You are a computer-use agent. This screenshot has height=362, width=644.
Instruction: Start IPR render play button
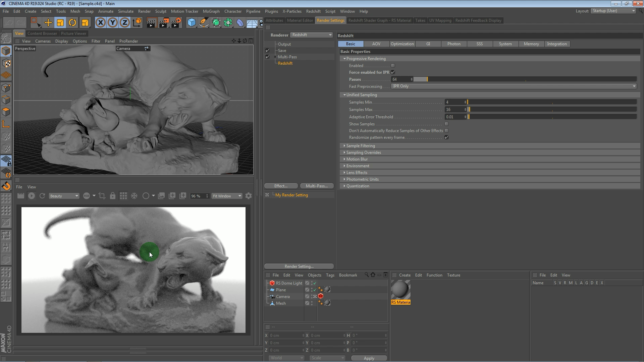coord(32,196)
